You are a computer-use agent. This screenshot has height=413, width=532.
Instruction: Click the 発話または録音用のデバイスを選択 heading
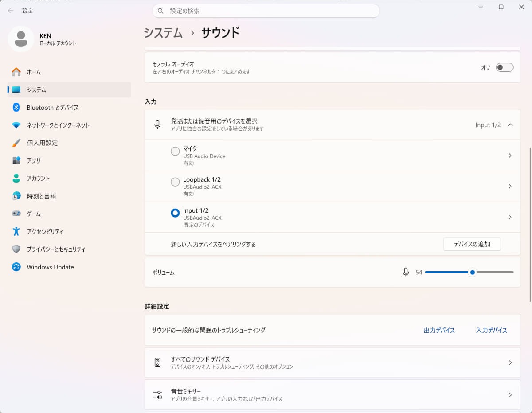tap(214, 121)
